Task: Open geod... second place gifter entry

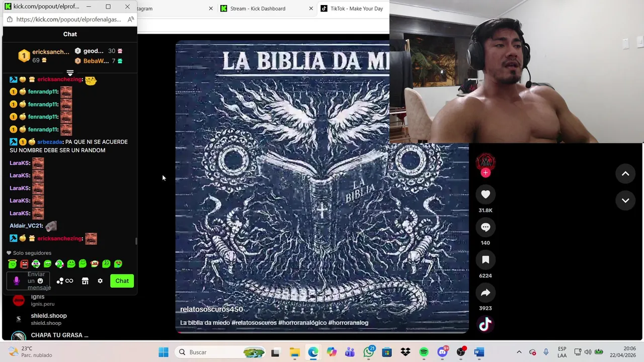Action: [x=99, y=51]
